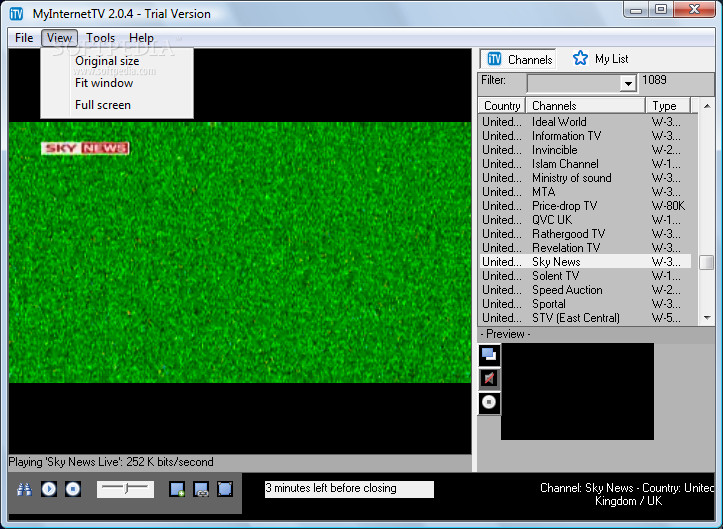Open the File menu
The height and width of the screenshot is (529, 723).
coord(24,38)
